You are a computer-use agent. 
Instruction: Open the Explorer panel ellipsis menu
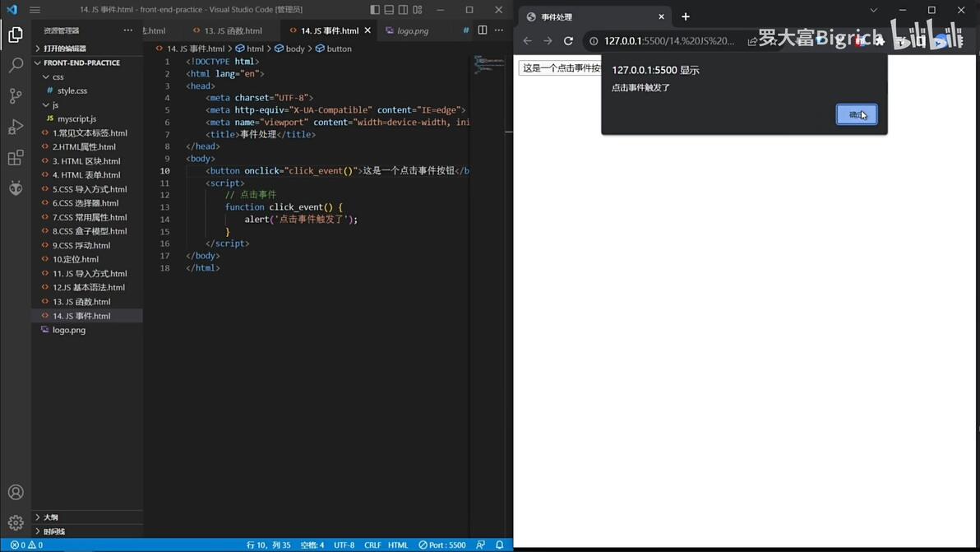(127, 30)
